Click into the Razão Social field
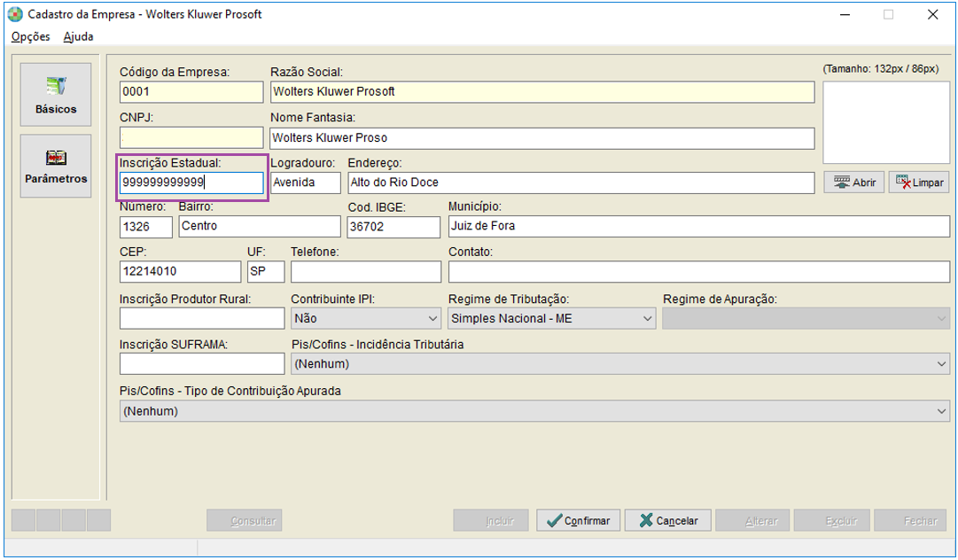Viewport: 958px width, 560px height. [x=542, y=92]
